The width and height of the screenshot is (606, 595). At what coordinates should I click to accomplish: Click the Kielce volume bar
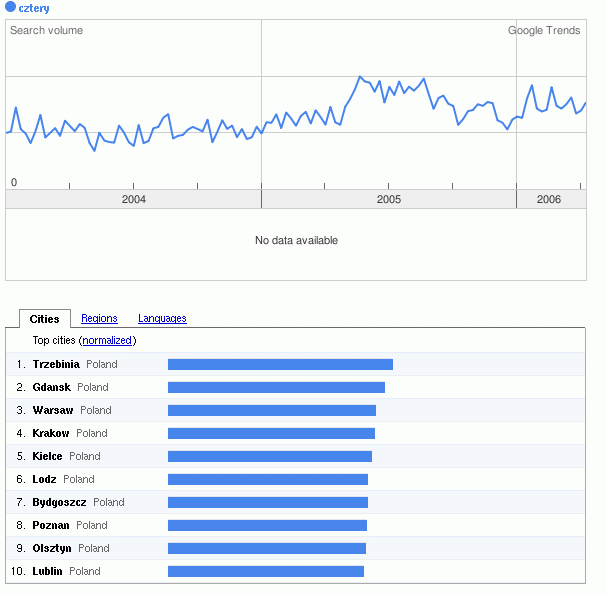pos(269,456)
